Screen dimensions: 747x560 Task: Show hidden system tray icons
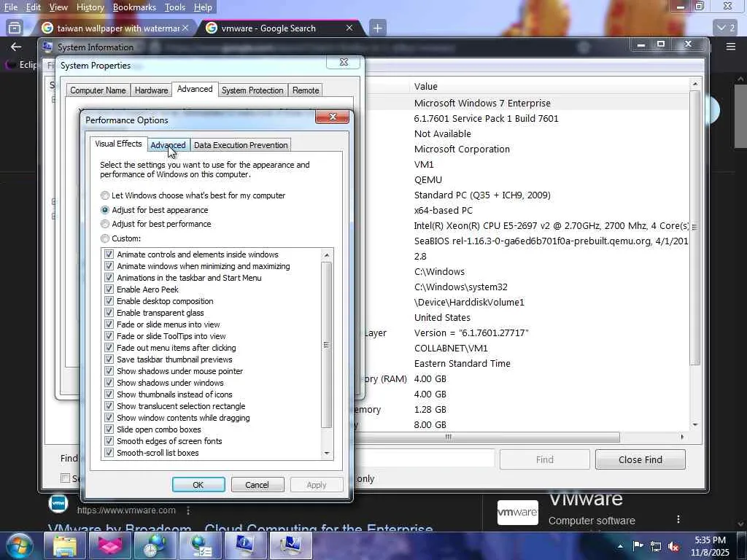click(x=620, y=546)
